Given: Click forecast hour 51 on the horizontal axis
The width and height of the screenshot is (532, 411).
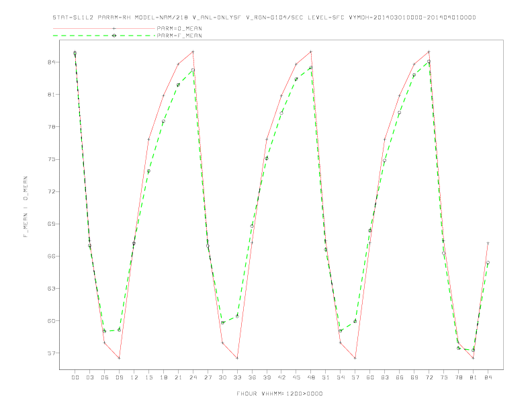Looking at the screenshot, I should point(326,377).
